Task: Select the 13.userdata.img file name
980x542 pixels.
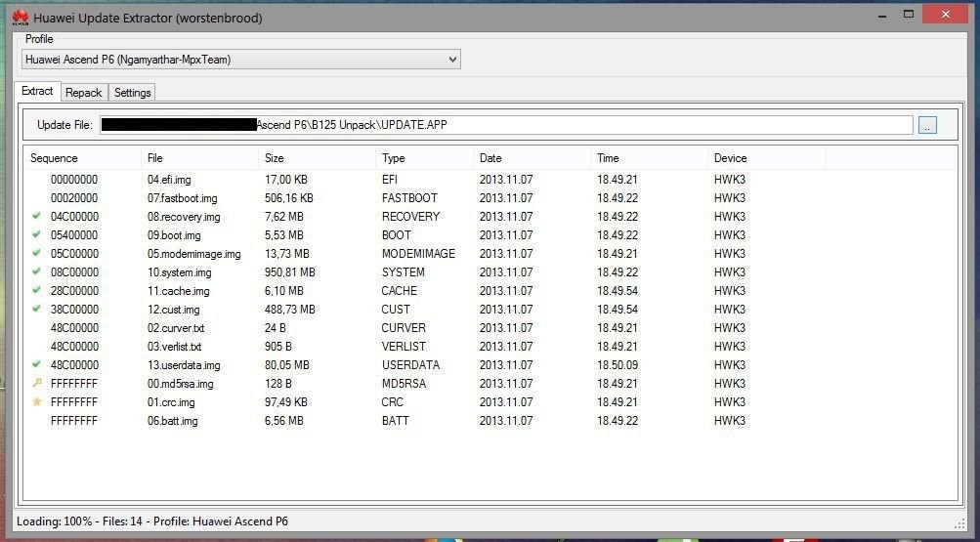Action: tap(184, 365)
